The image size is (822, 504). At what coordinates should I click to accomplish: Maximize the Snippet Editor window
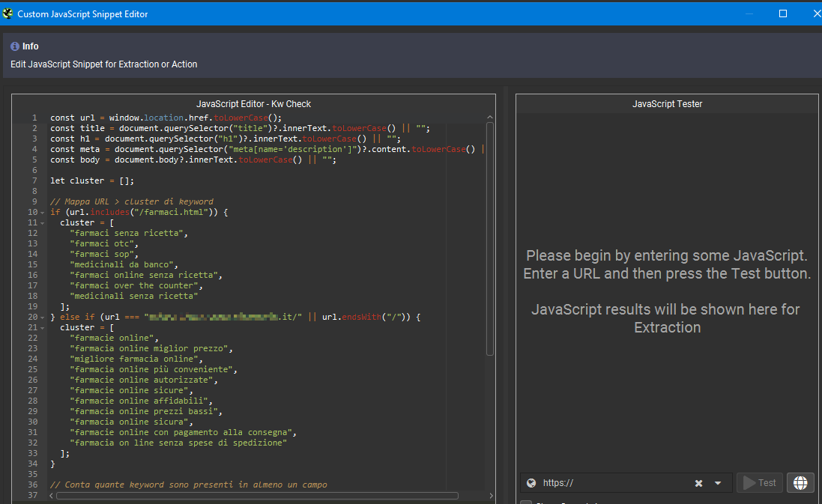[x=783, y=13]
